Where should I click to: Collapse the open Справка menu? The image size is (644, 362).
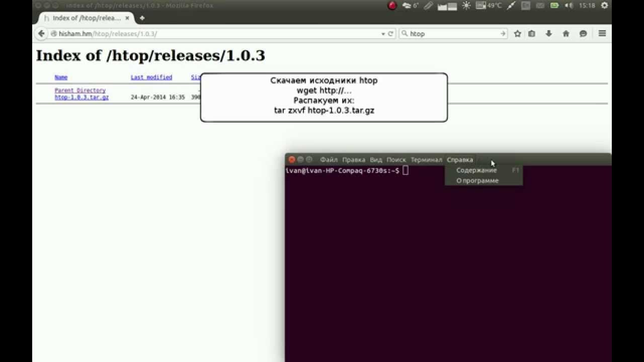click(460, 160)
